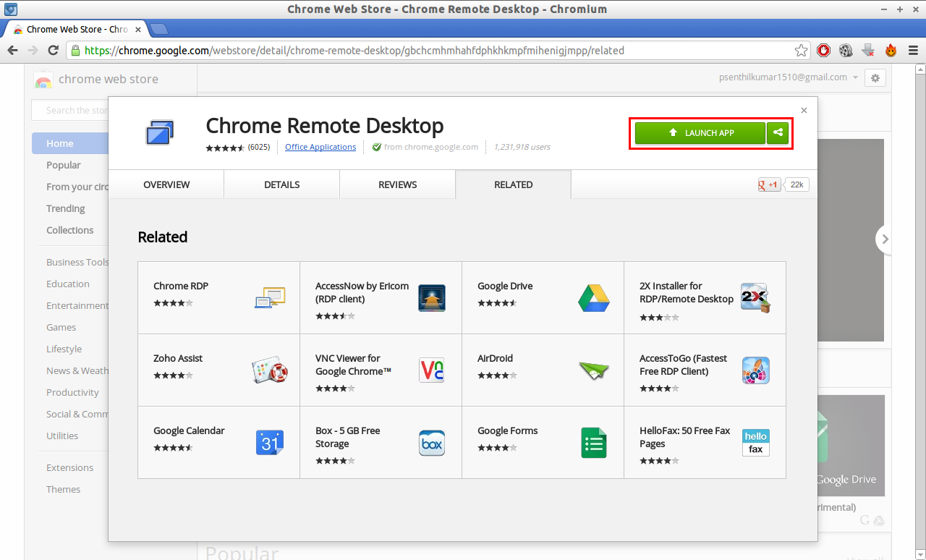This screenshot has height=560, width=926.
Task: Click the Launch App button
Action: [x=700, y=133]
